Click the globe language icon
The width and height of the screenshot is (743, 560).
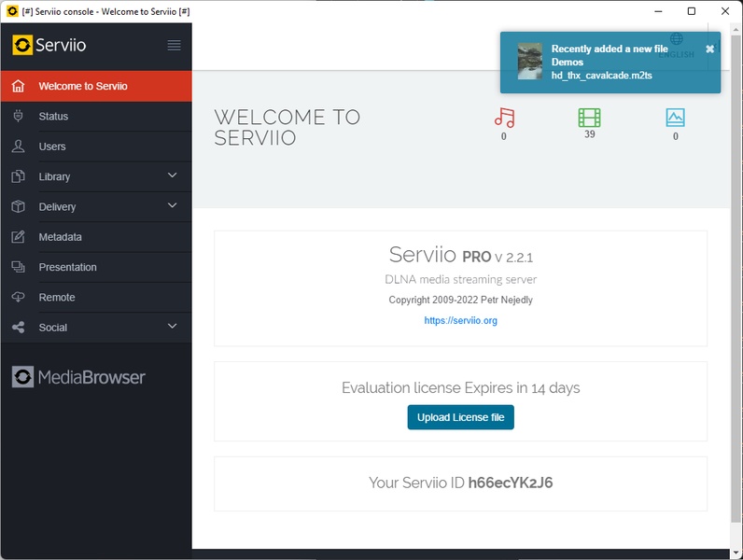click(x=677, y=39)
